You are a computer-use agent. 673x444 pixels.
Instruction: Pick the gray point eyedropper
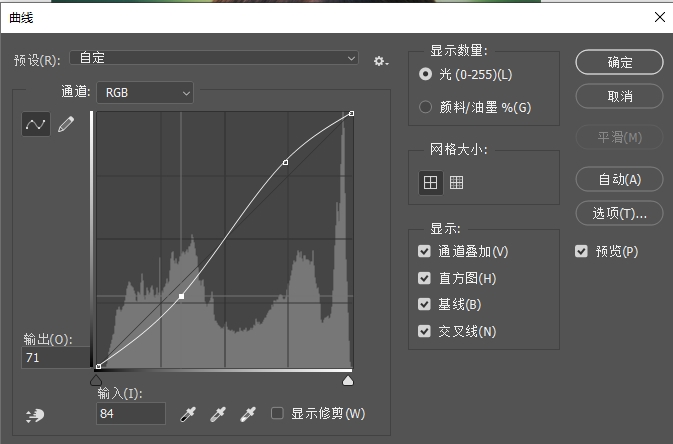(x=218, y=414)
